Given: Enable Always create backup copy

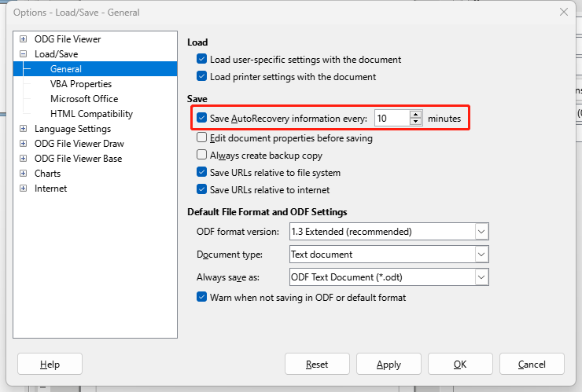Looking at the screenshot, I should click(x=201, y=155).
